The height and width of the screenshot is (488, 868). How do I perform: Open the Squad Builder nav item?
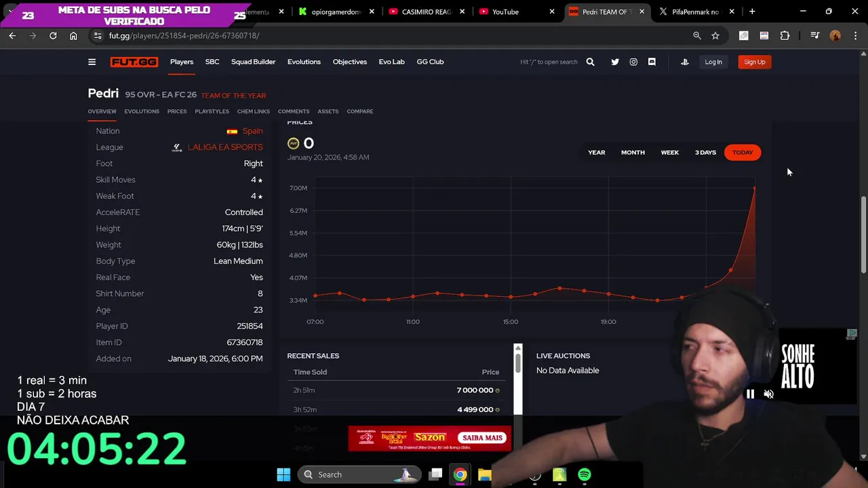(253, 62)
